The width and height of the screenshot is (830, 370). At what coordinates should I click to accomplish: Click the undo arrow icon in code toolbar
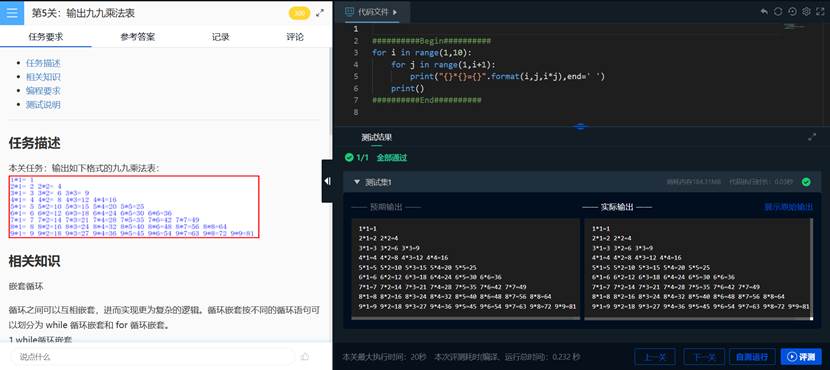pyautogui.click(x=764, y=12)
